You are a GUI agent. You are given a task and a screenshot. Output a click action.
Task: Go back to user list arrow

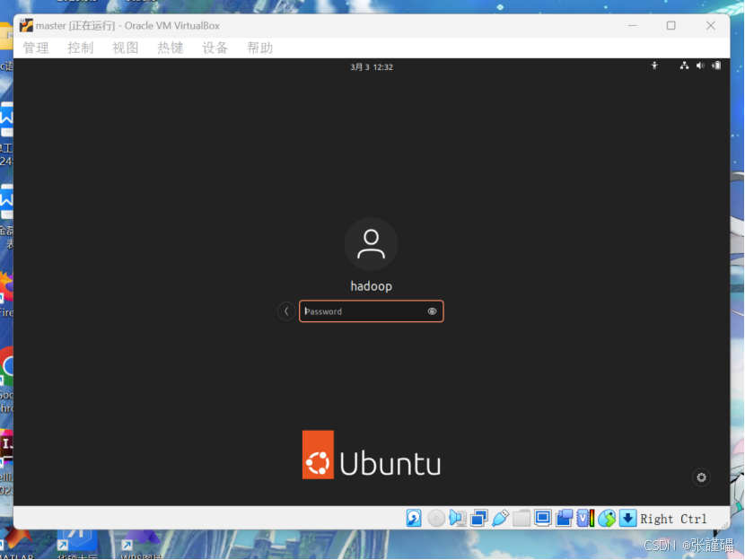pyautogui.click(x=286, y=311)
